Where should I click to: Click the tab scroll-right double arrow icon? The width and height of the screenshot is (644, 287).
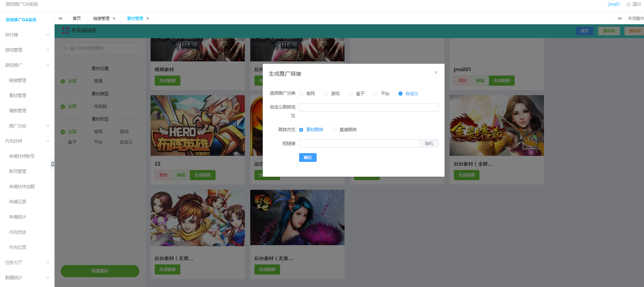tap(619, 19)
